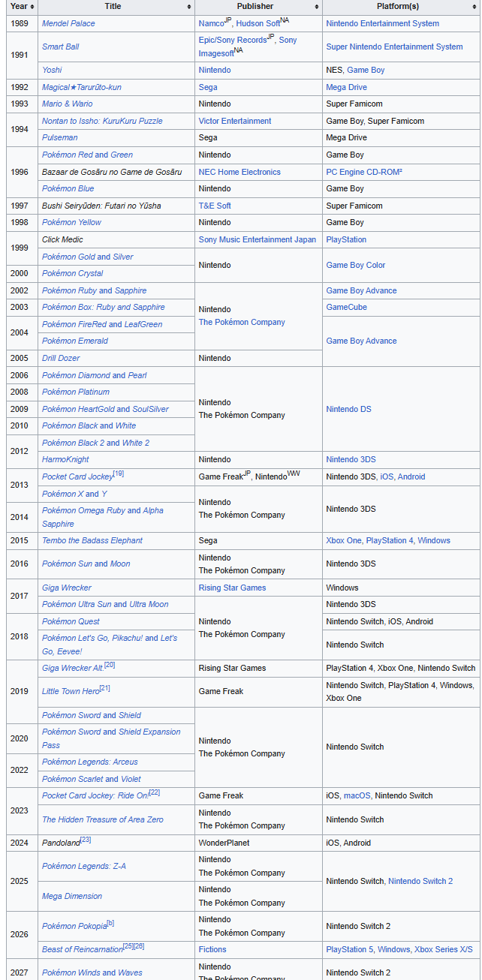Open the Pokémon Blue link
This screenshot has height=980, width=482.
pyautogui.click(x=68, y=188)
